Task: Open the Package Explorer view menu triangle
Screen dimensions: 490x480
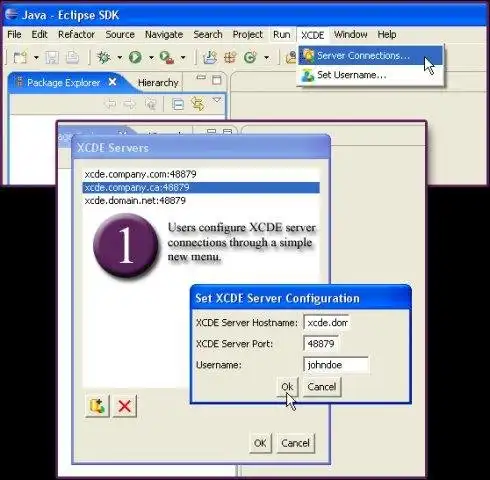Action: point(217,100)
